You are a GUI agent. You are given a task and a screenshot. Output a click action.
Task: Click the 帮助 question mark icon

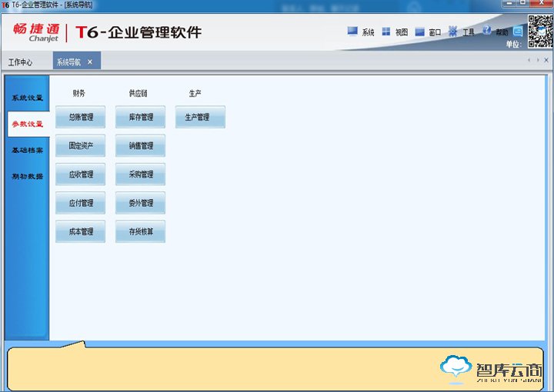coord(487,30)
